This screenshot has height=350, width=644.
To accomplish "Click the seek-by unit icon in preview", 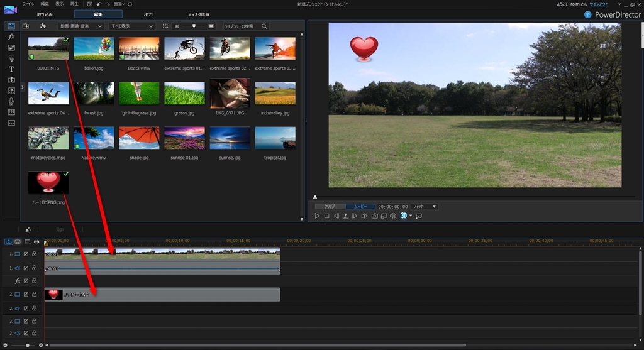I will [x=345, y=216].
